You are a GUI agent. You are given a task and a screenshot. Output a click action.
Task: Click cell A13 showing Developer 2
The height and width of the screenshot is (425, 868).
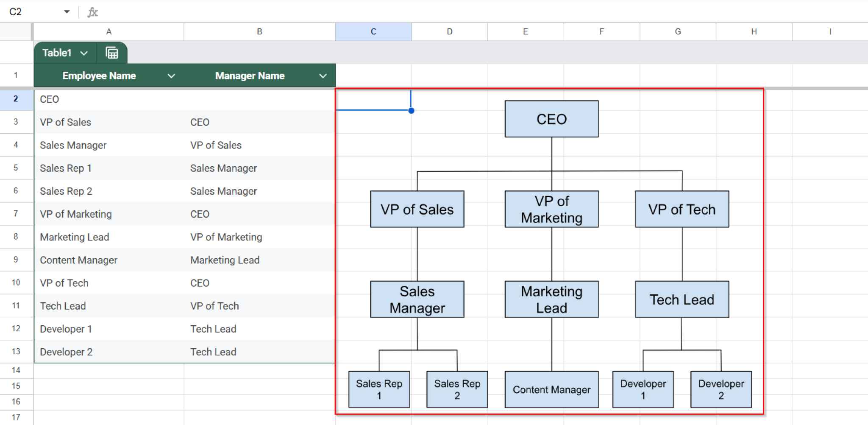108,351
